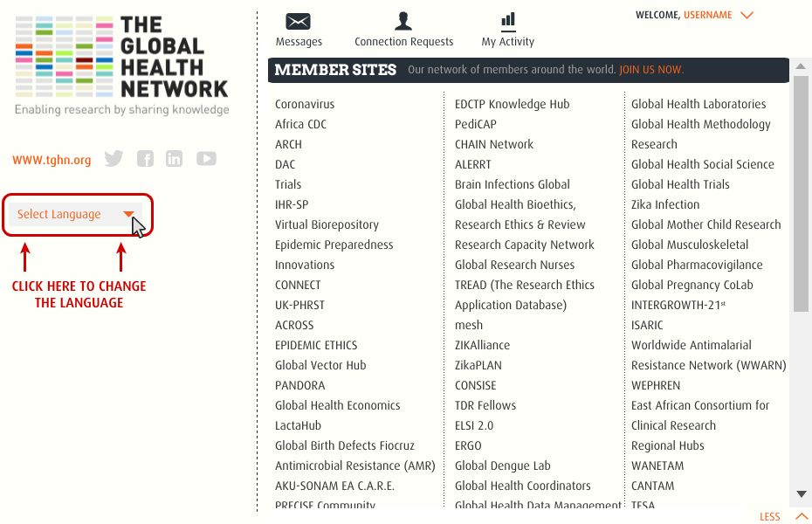Viewport: 812px width, 524px height.
Task: Open the EDCTP Knowledge Hub site
Action: [x=513, y=104]
